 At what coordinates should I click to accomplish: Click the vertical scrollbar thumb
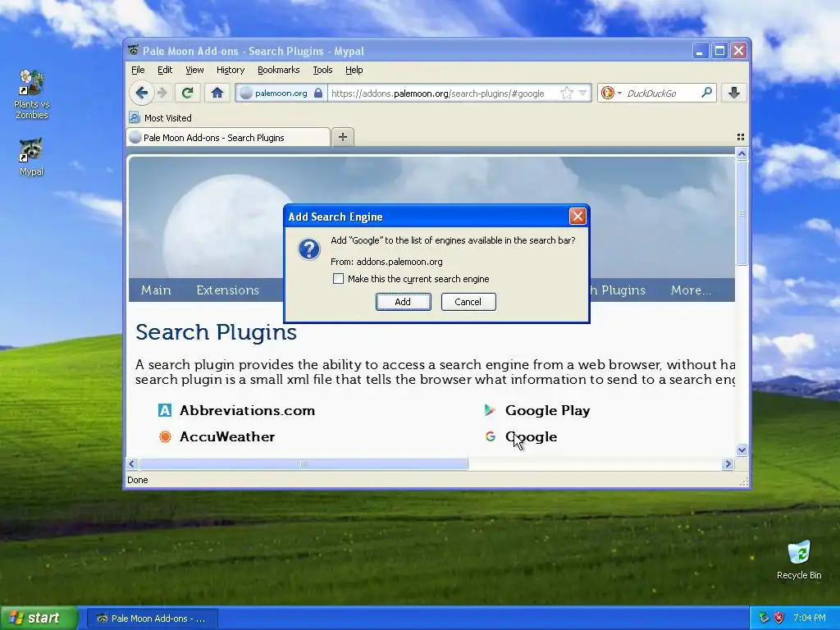pyautogui.click(x=742, y=212)
